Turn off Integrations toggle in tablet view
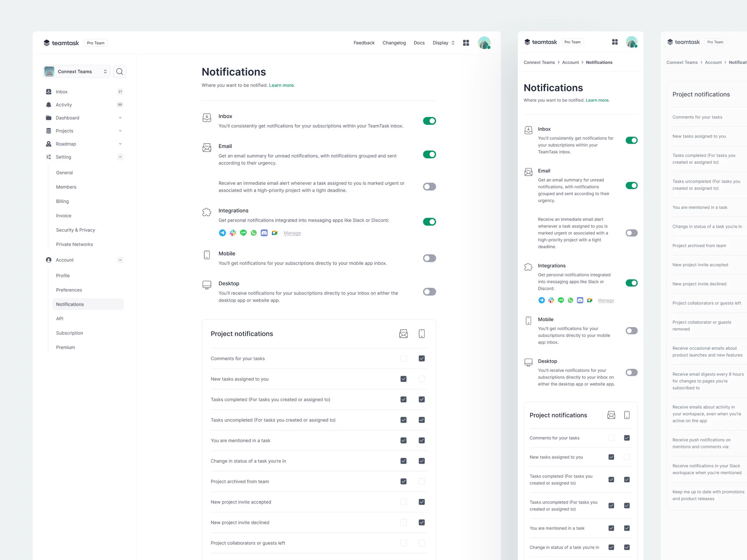Viewport: 747px width, 560px height. tap(631, 283)
